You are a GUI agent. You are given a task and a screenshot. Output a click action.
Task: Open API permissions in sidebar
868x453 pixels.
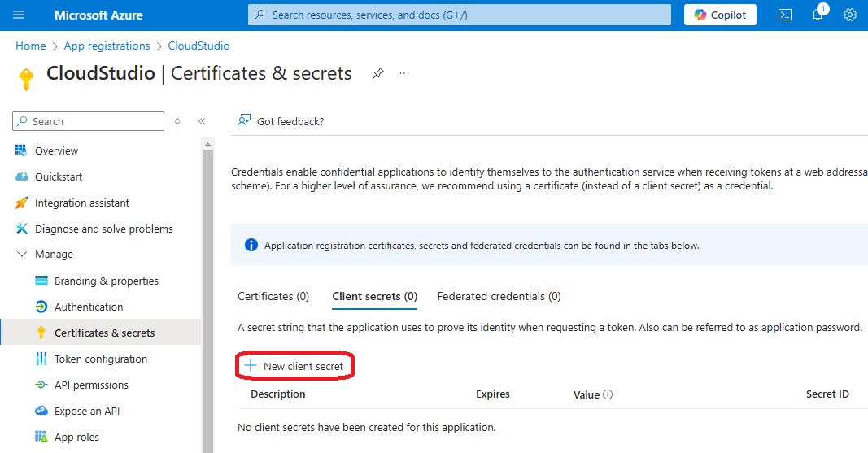pyautogui.click(x=91, y=385)
